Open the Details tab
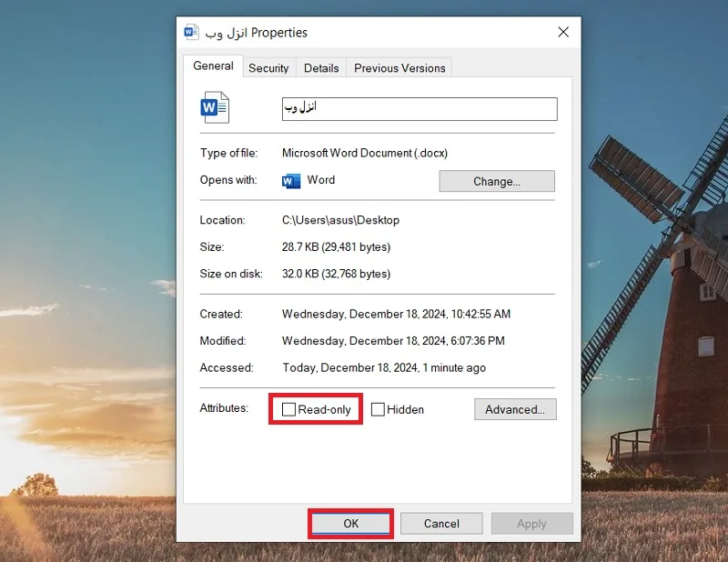 (x=321, y=68)
